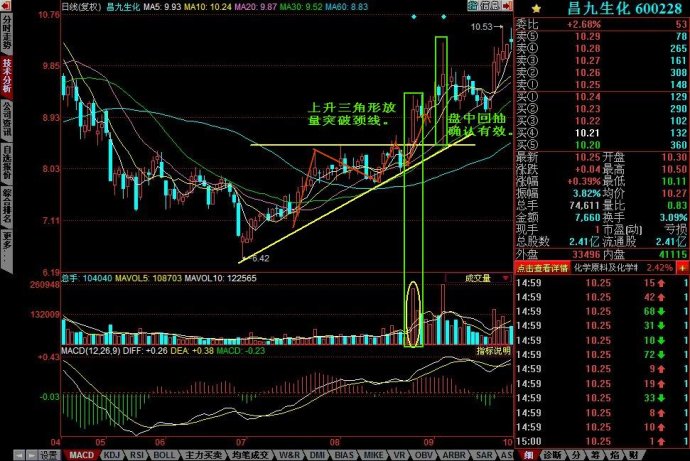Open the 焰 tab under the trade list

(615, 455)
